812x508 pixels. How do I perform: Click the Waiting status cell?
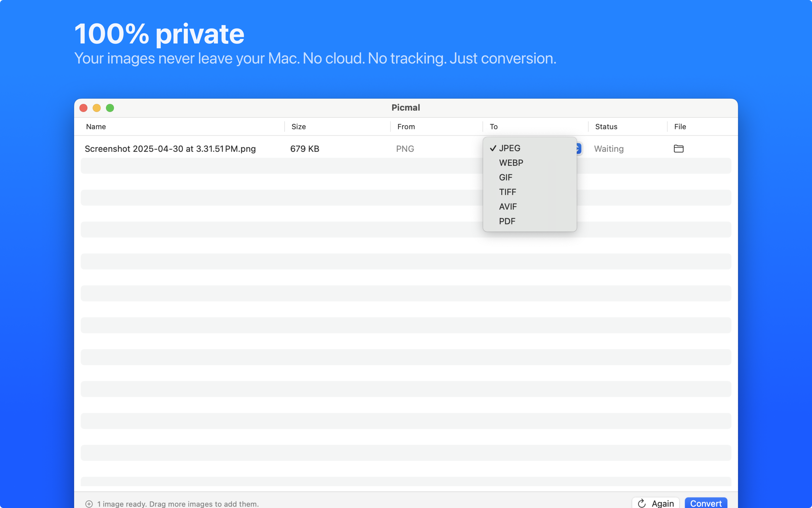(609, 148)
